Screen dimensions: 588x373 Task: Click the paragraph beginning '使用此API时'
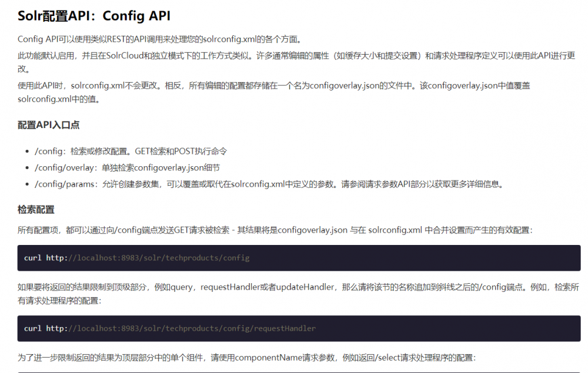pyautogui.click(x=274, y=92)
